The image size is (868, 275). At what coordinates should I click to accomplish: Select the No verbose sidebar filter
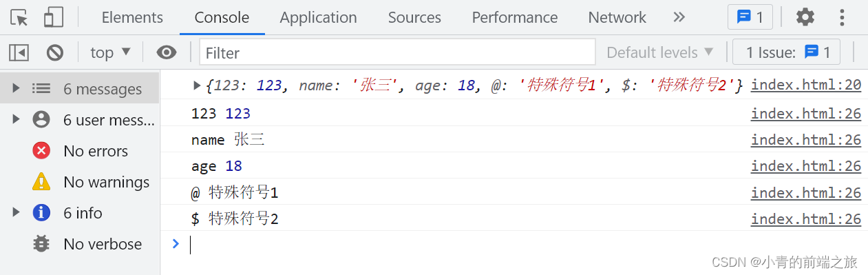(x=103, y=244)
